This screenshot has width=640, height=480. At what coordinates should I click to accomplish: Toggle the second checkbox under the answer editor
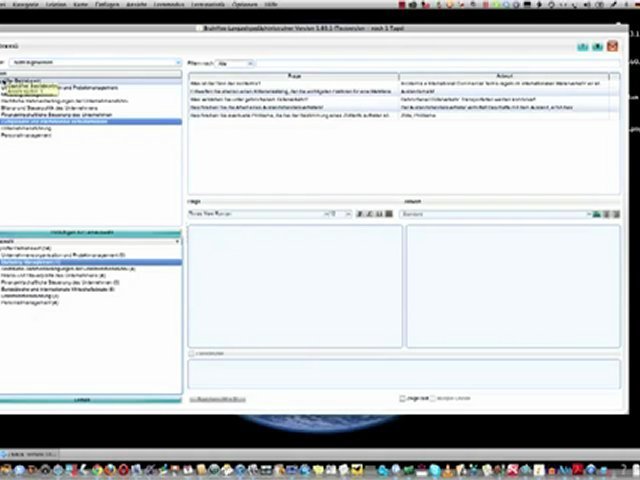click(432, 398)
